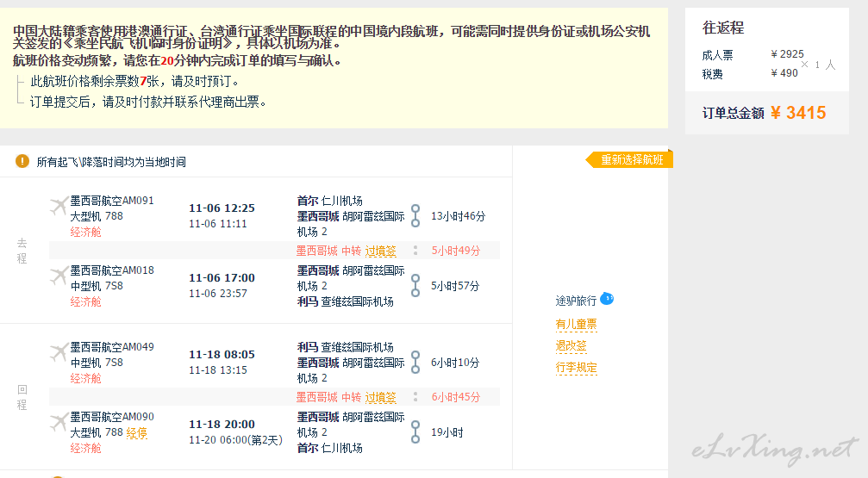Viewport: 868px width, 478px height.
Task: Click the 经停 stopover link on AM090
Action: 137,432
